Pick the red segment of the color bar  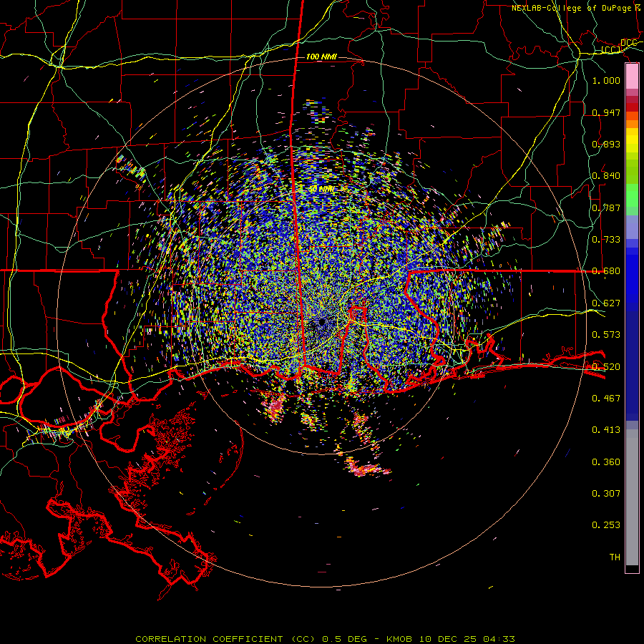coord(632,107)
